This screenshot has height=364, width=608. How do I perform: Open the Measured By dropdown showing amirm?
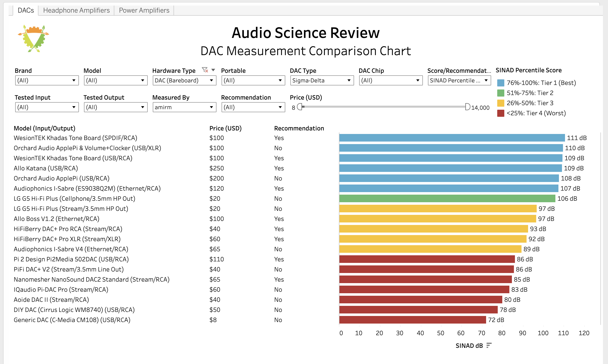tap(184, 107)
